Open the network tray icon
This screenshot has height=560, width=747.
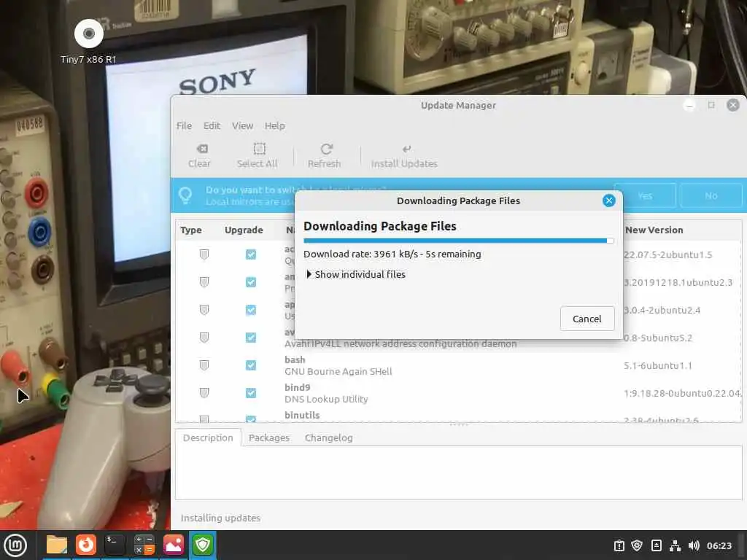click(x=675, y=545)
